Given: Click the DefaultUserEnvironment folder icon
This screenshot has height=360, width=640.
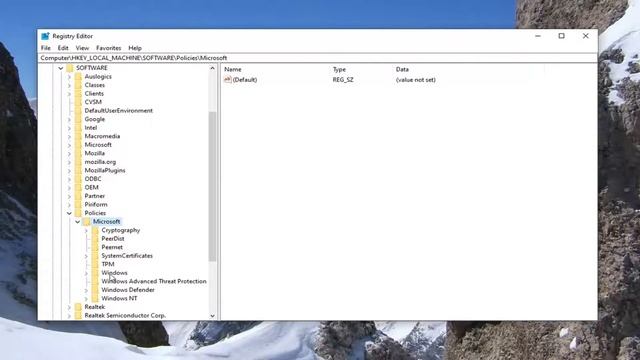Looking at the screenshot, I should 78,111.
